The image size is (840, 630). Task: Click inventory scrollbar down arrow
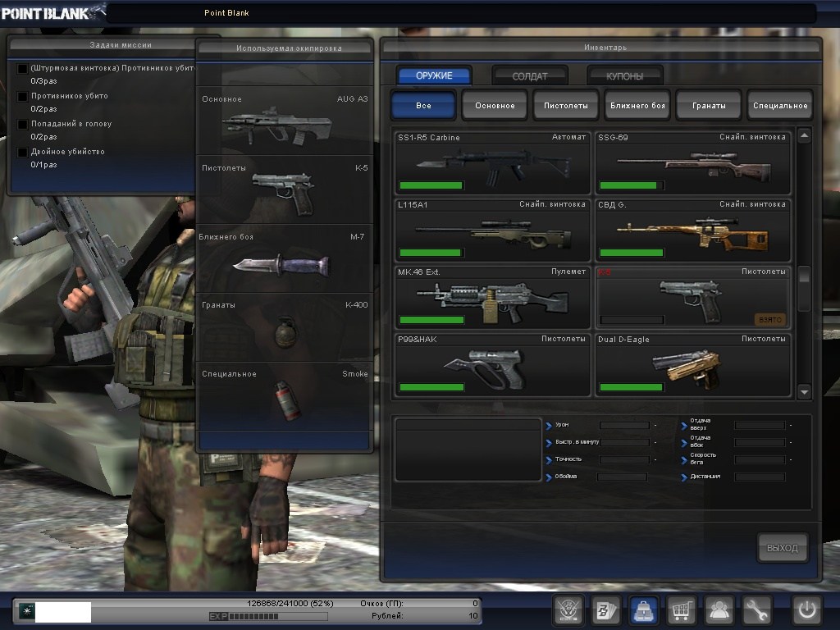804,392
